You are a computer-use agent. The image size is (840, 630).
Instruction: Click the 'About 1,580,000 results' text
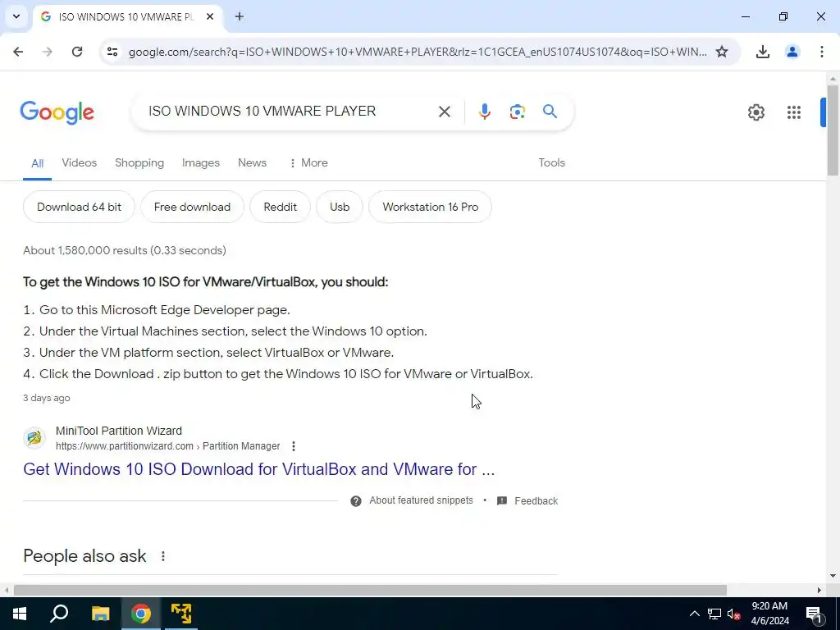pos(125,251)
